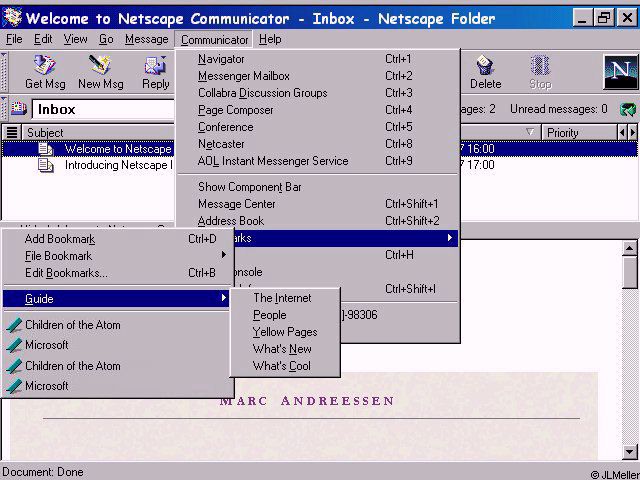This screenshot has width=640, height=480.
Task: Choose Show Component Bar
Action: pyautogui.click(x=318, y=187)
